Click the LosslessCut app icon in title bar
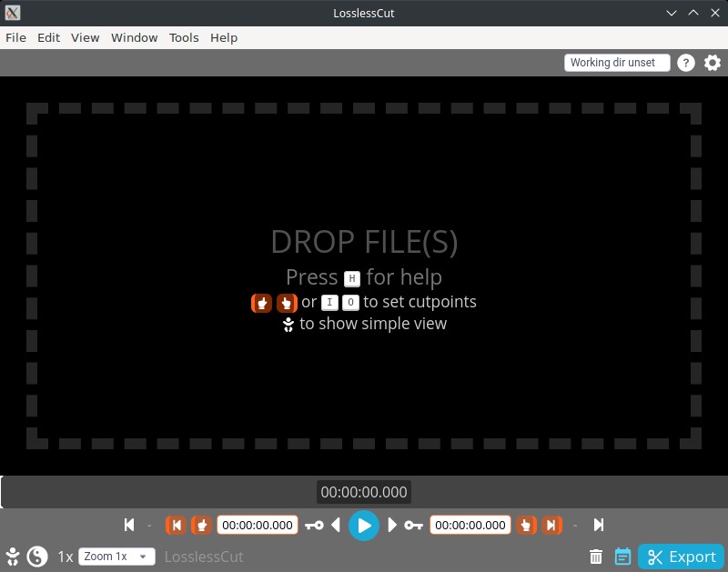Screen dimensions: 728x572 tap(13, 13)
